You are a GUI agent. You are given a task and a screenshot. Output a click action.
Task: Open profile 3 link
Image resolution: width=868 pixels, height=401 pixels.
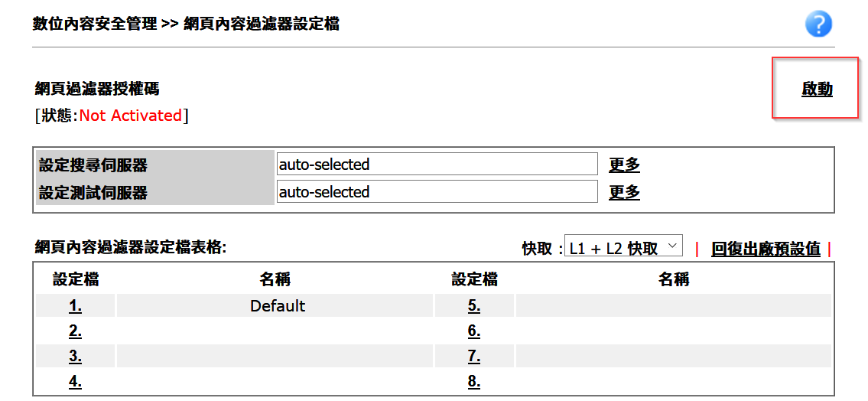pyautogui.click(x=75, y=357)
